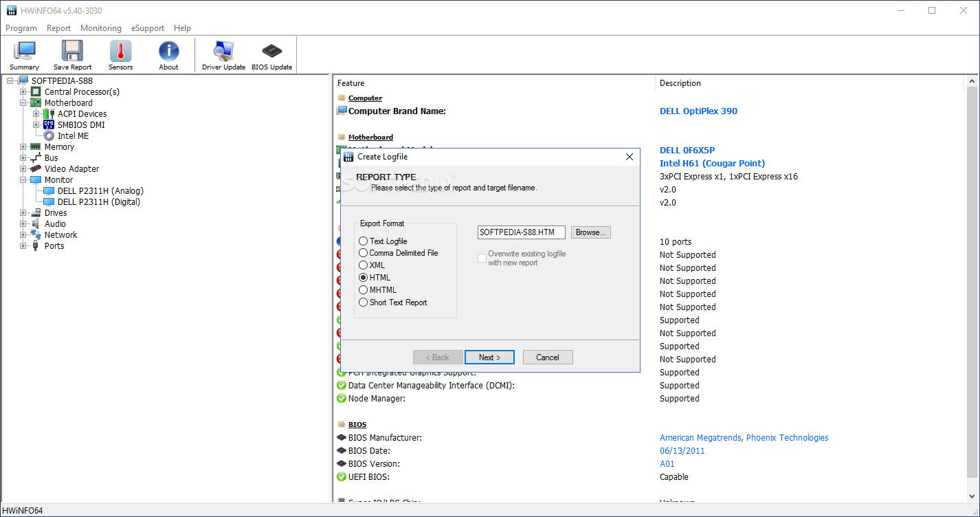
Task: Select SMBIOS DMI icon
Action: pyautogui.click(x=49, y=124)
